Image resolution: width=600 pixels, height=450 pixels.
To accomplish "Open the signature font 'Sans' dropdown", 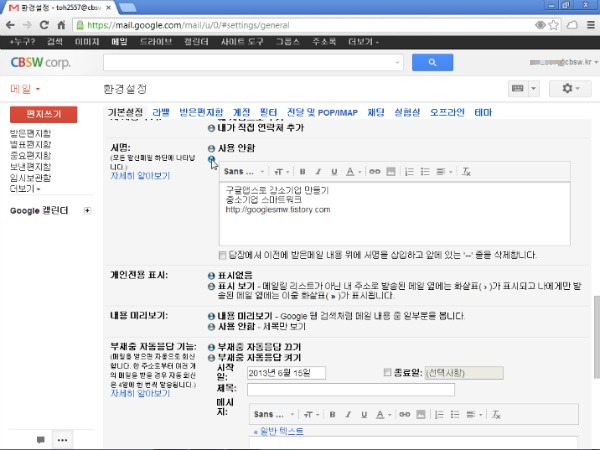I will click(x=244, y=172).
